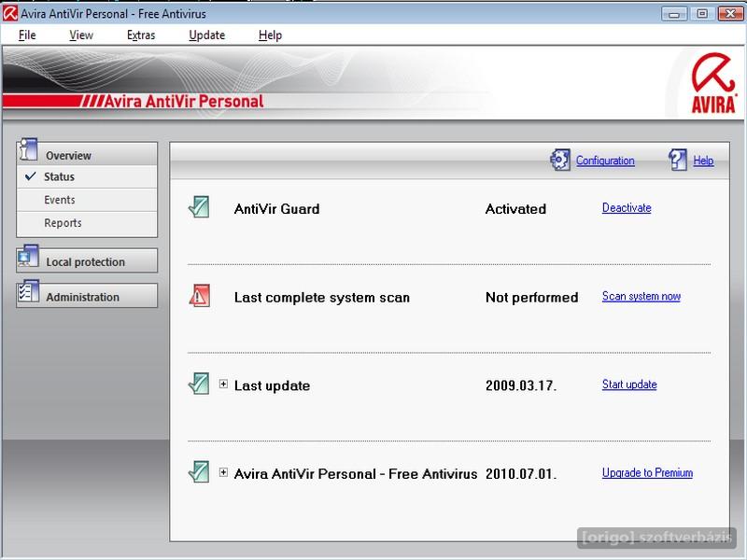The image size is (747, 560).
Task: Click the green check icon beside Free Antivirus
Action: coord(199,472)
